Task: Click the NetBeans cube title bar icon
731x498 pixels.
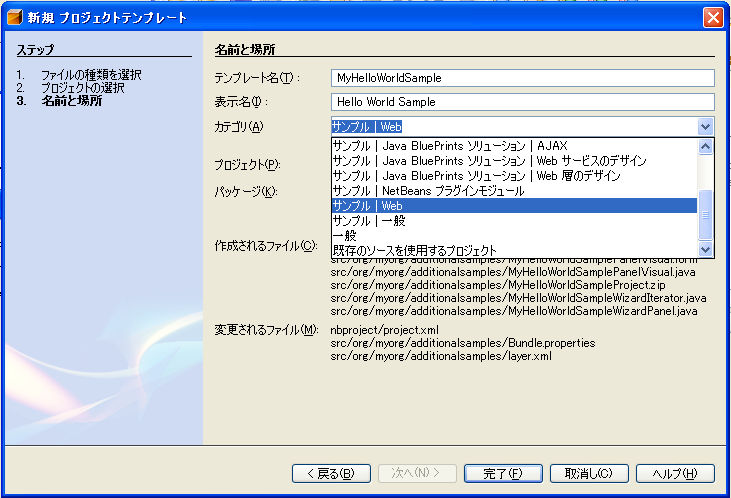Action: click(15, 17)
